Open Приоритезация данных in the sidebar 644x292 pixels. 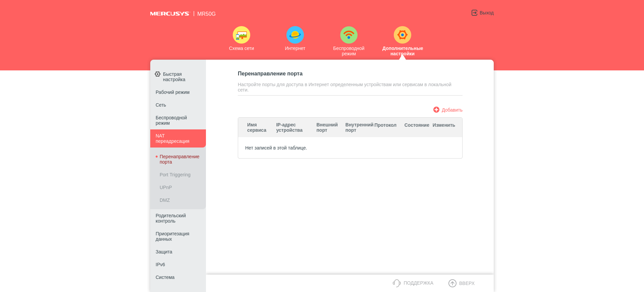click(x=172, y=236)
